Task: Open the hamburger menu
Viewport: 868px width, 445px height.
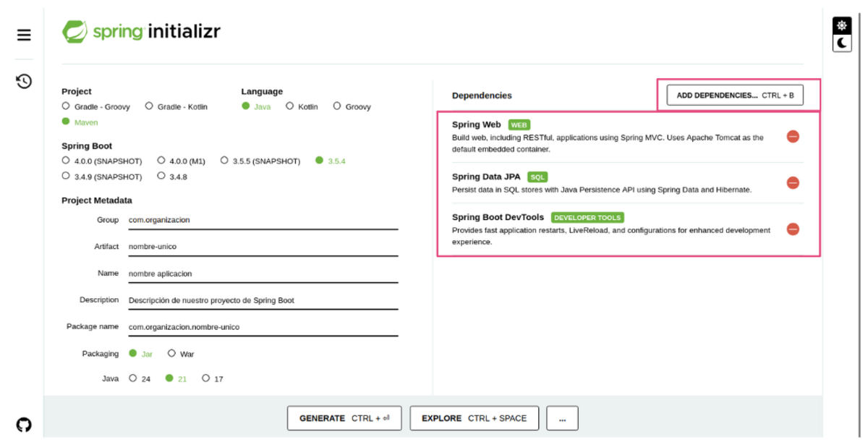Action: [24, 35]
